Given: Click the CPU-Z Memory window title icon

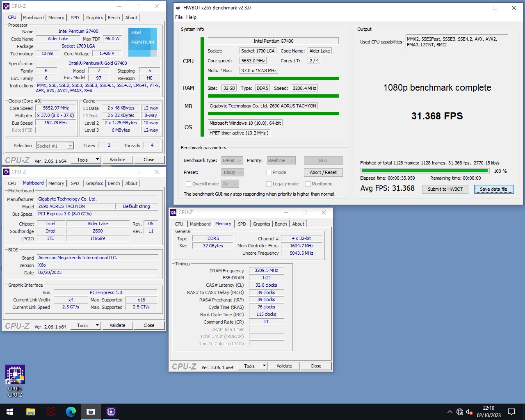Looking at the screenshot, I should [173, 212].
